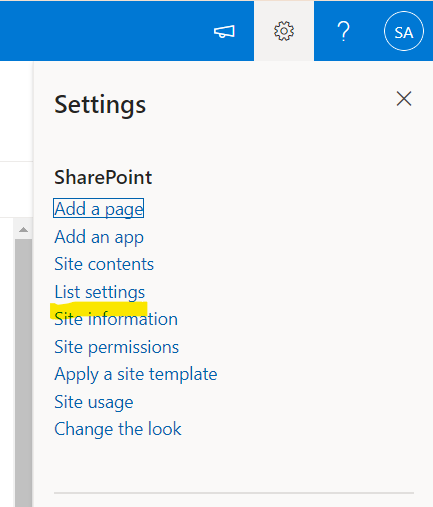Viewport: 433px width, 507px height.
Task: Select the Add a page link
Action: tap(98, 208)
